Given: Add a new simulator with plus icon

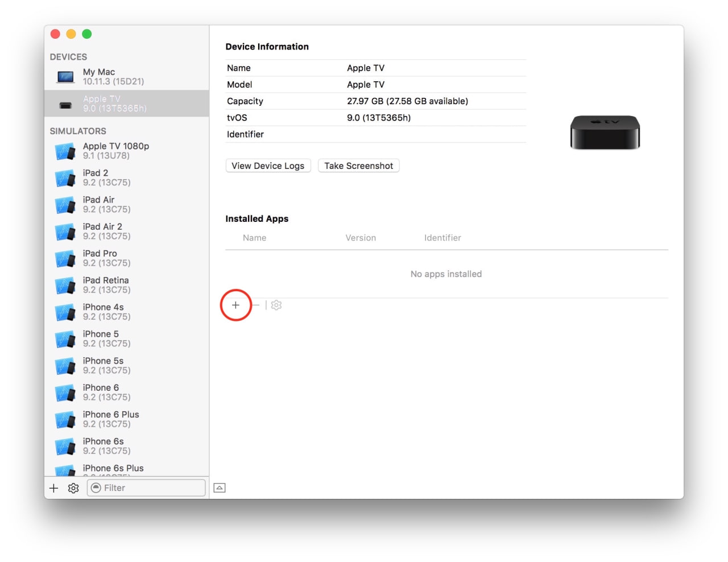Looking at the screenshot, I should click(54, 488).
